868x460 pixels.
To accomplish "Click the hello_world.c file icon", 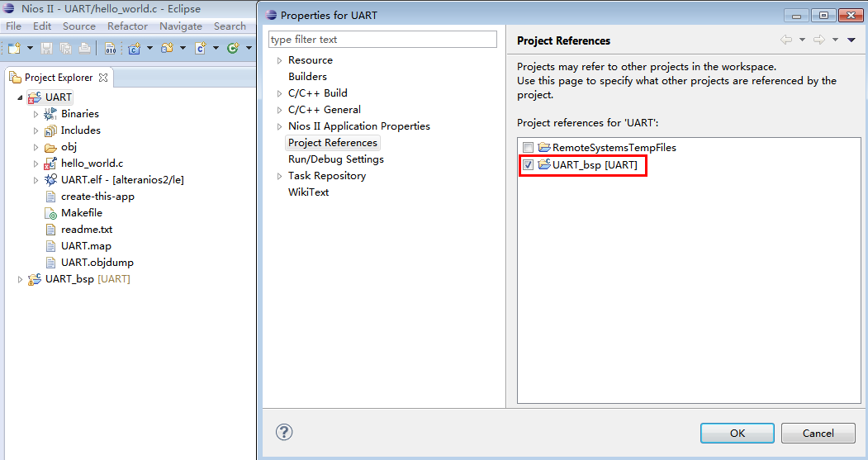I will point(50,164).
